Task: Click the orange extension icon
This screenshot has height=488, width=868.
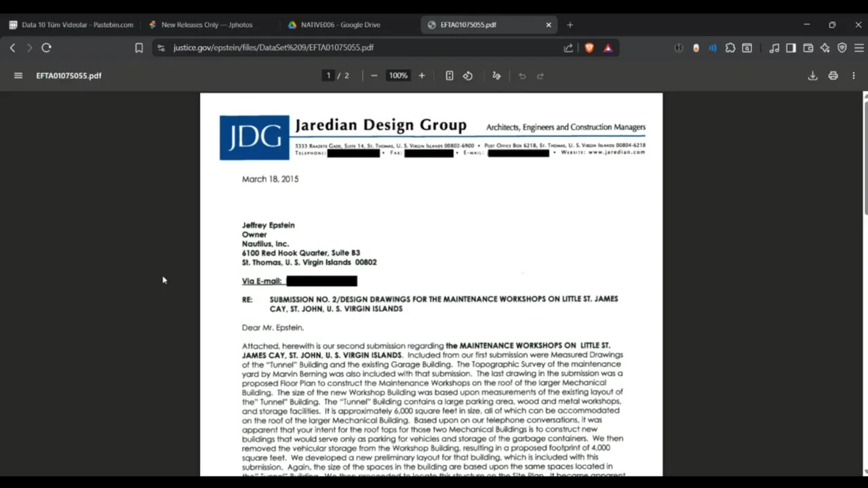Action: [x=696, y=47]
